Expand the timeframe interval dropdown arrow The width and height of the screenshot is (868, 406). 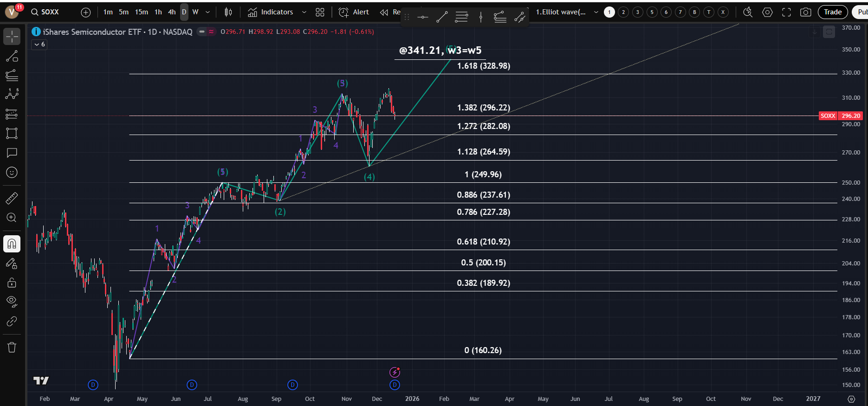pos(207,12)
